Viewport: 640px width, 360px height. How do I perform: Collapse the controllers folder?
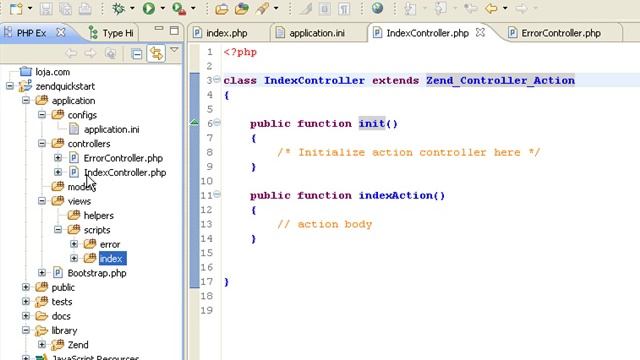pos(42,143)
